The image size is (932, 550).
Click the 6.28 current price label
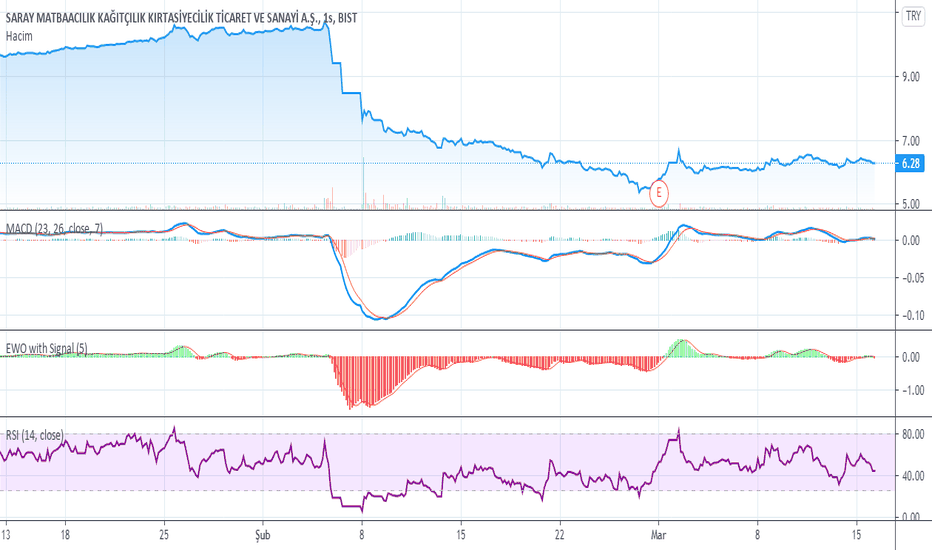[909, 164]
